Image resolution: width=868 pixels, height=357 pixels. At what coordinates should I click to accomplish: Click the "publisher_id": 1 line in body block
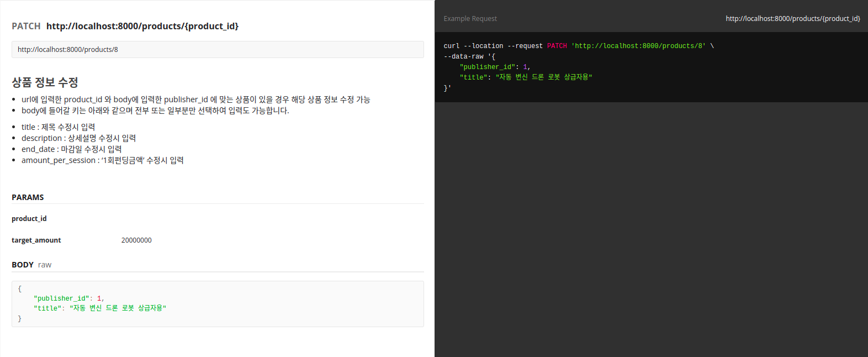click(x=68, y=298)
